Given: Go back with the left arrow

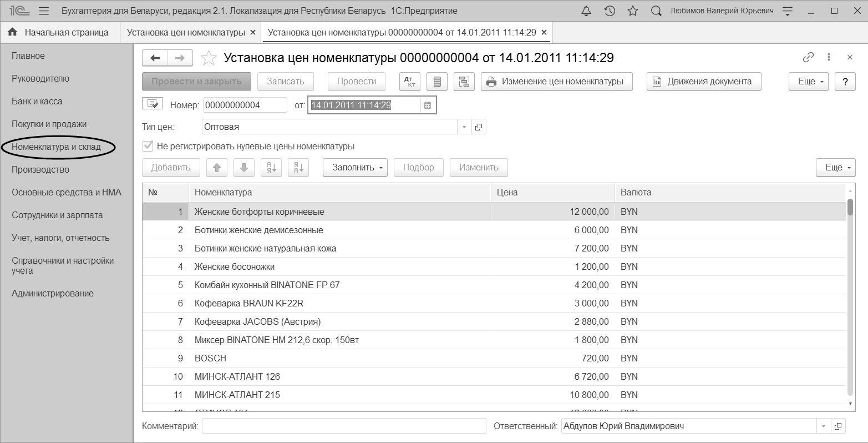Looking at the screenshot, I should [x=155, y=58].
